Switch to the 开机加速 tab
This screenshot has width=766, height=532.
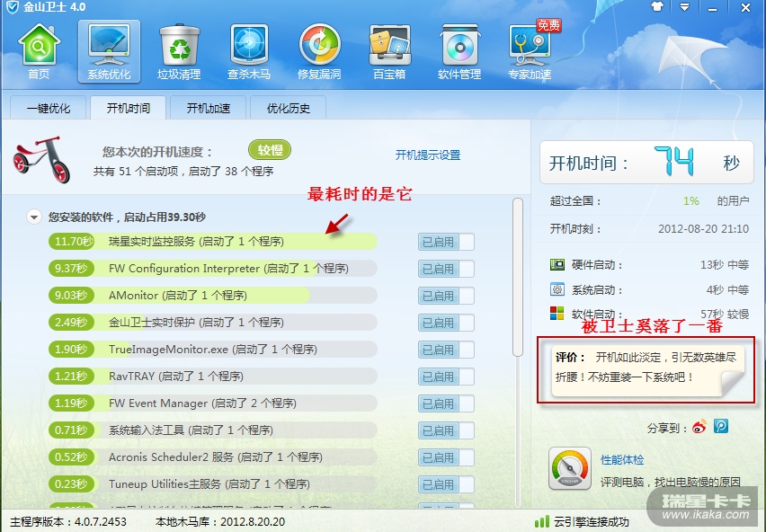point(208,108)
